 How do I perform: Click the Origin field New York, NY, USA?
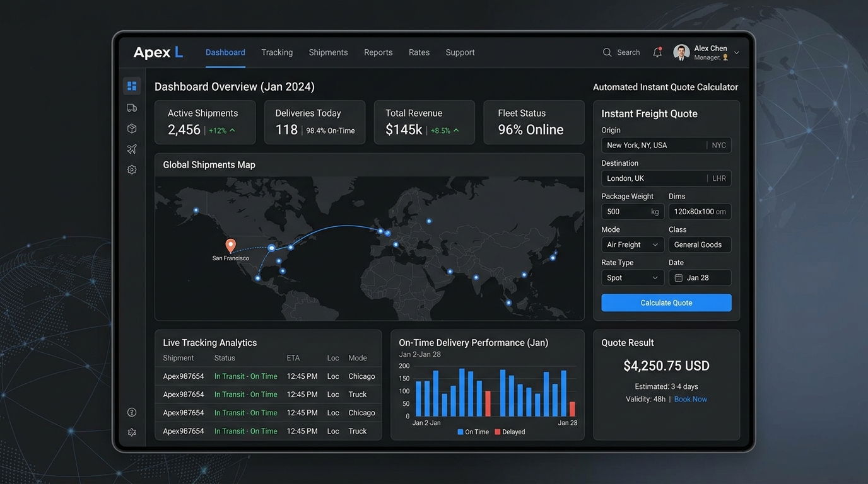[x=666, y=145]
